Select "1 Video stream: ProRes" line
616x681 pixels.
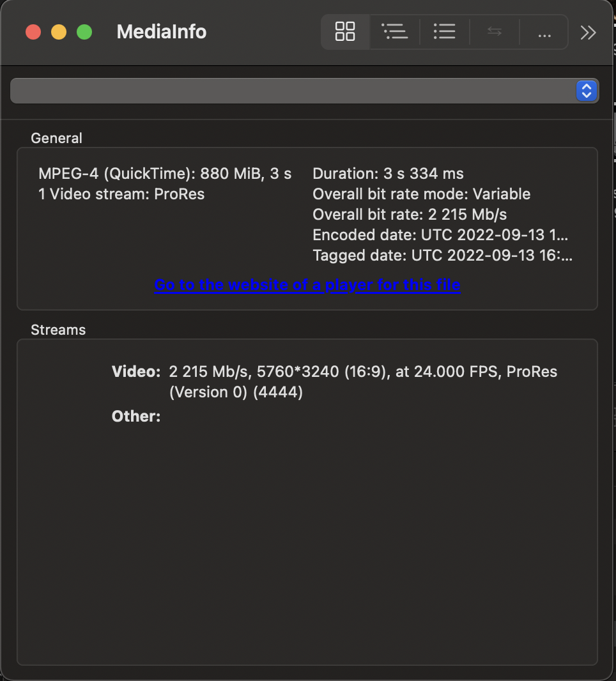121,194
